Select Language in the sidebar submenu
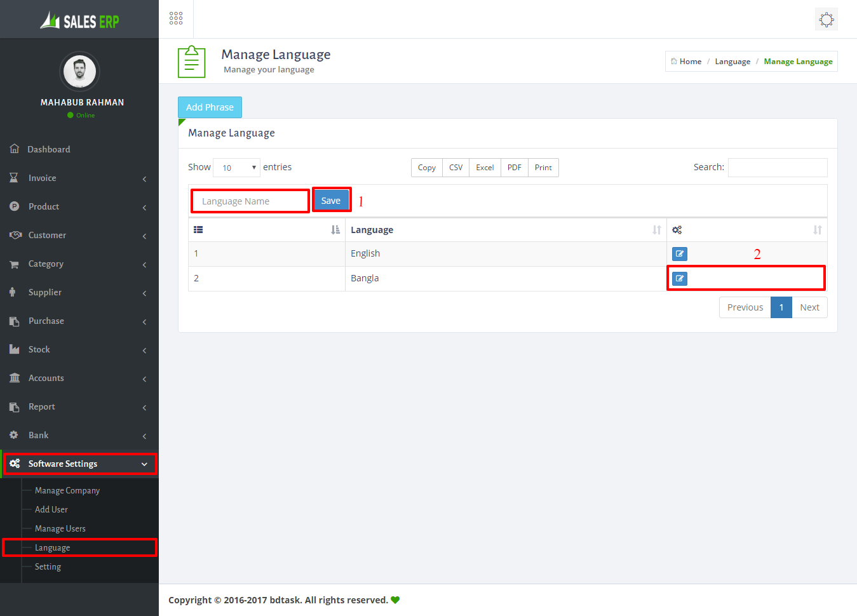857x616 pixels. point(53,548)
